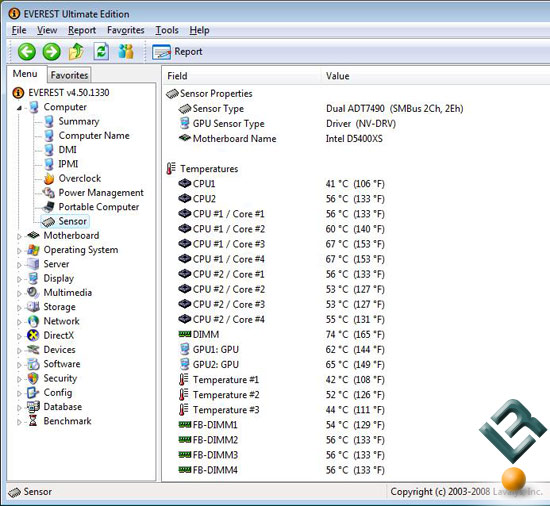Screen dimensions: 550x506
Task: Expand the DirectX tree node
Action: pos(19,336)
